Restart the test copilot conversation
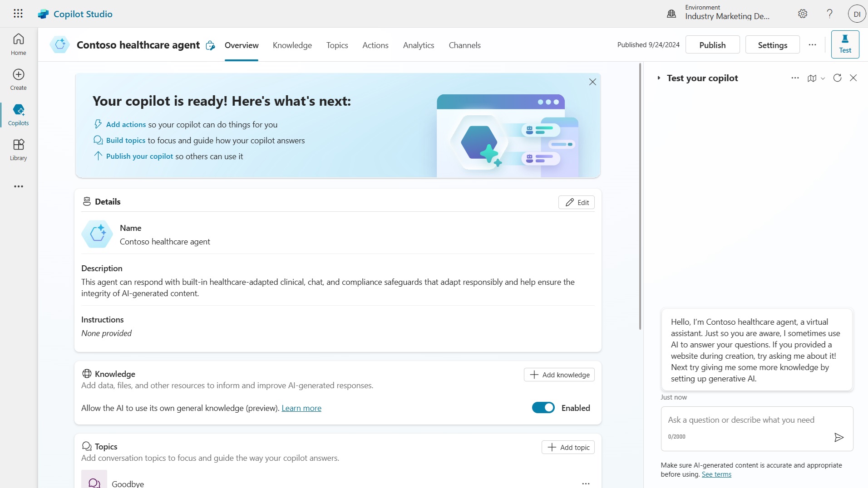Image resolution: width=868 pixels, height=488 pixels. (x=837, y=78)
